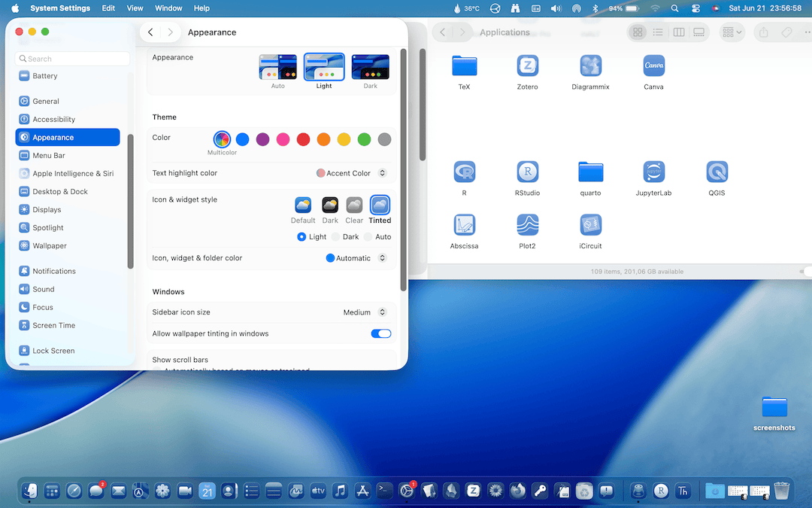Expand the Sidebar icon size dropdown
Viewport: 812px width, 508px height.
pyautogui.click(x=365, y=312)
